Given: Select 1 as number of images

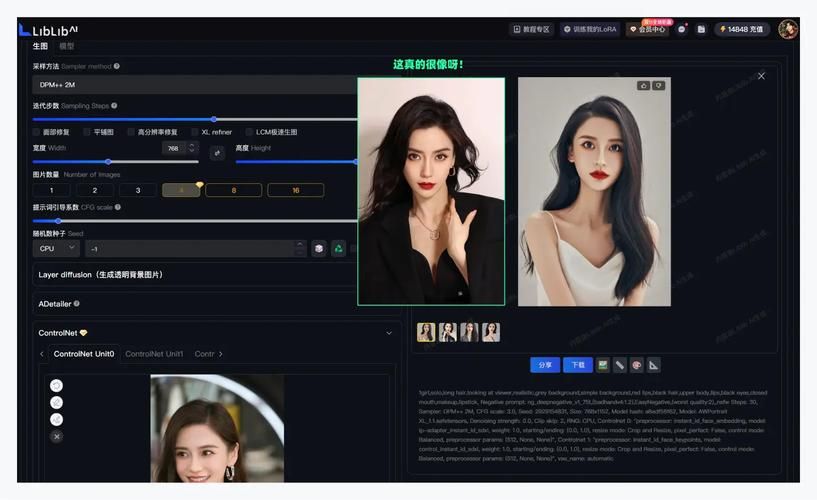Looking at the screenshot, I should [52, 190].
